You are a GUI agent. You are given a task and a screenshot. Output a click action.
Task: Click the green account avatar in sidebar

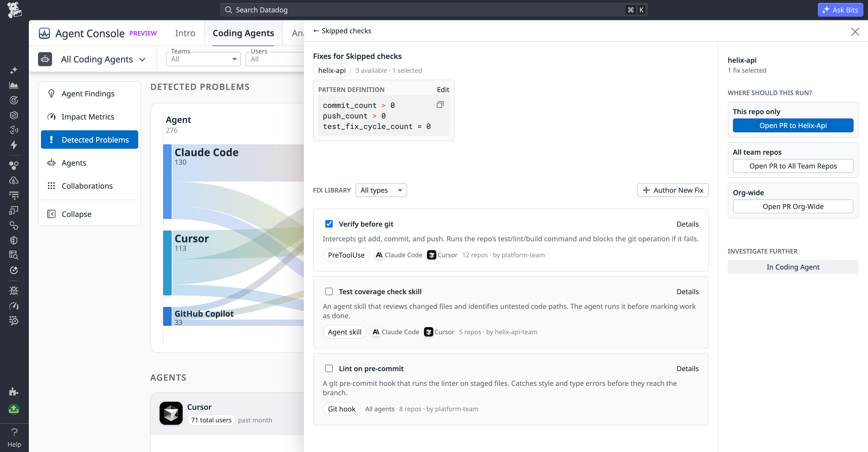(14, 409)
